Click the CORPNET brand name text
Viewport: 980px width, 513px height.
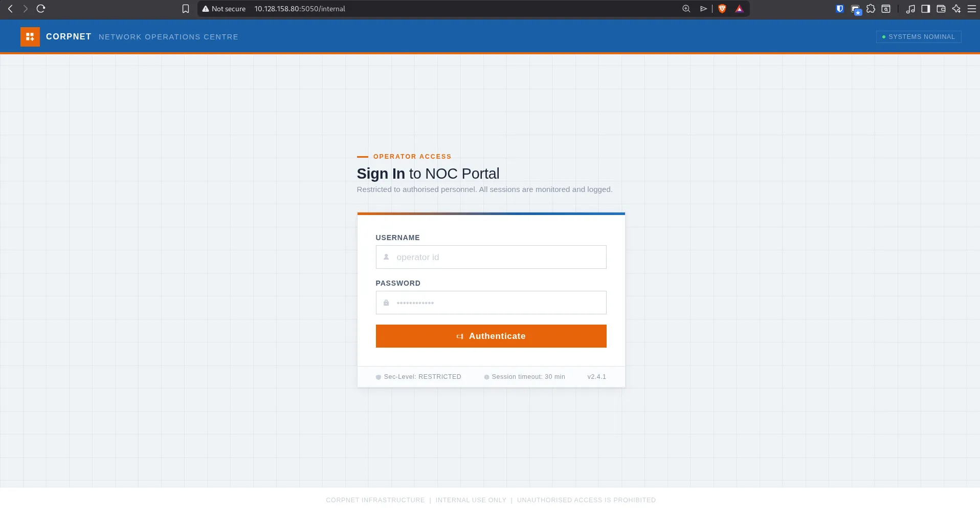[69, 36]
